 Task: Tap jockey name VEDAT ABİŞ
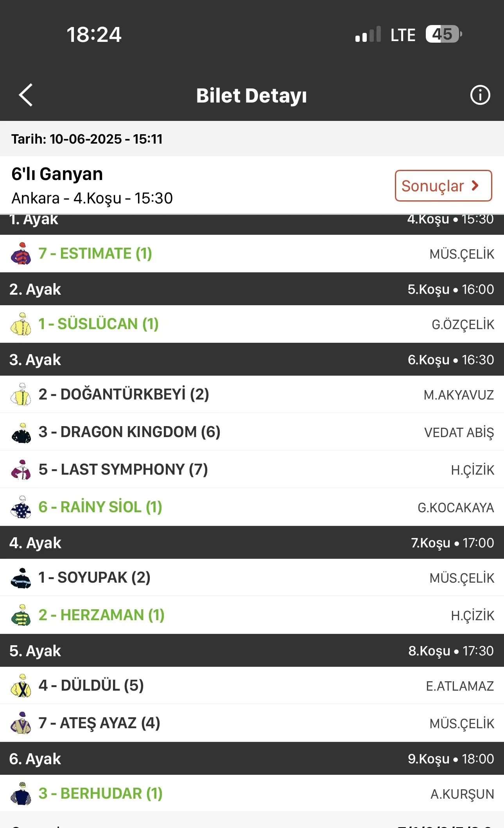point(459,432)
